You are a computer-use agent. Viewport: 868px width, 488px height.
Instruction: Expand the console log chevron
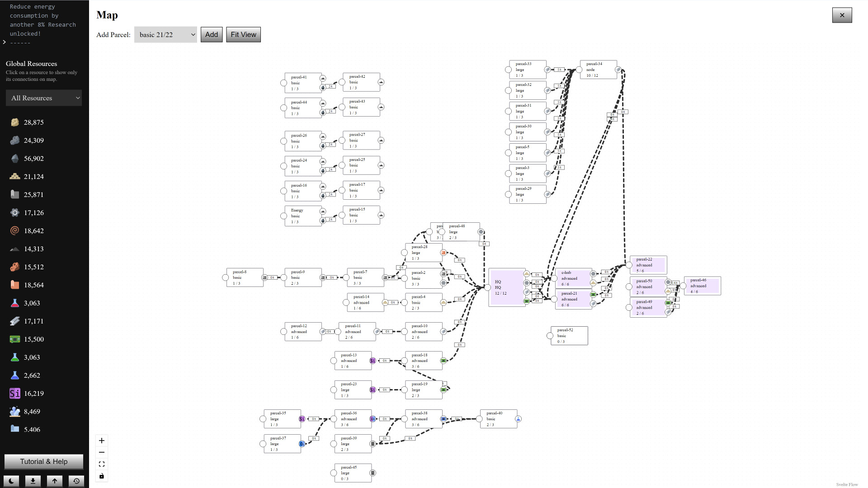click(5, 42)
